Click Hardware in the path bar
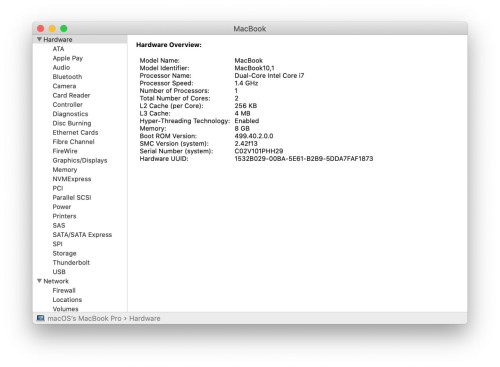Image resolution: width=500 pixels, height=367 pixels. 145,318
